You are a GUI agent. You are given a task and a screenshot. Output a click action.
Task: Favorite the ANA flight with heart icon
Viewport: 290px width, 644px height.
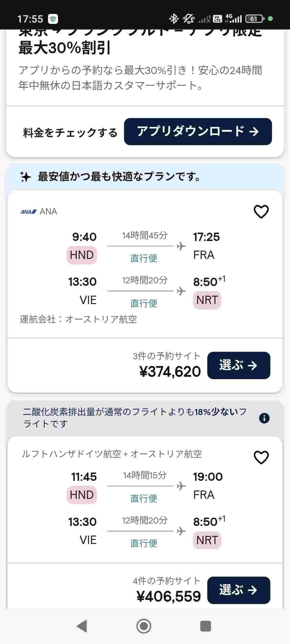261,212
